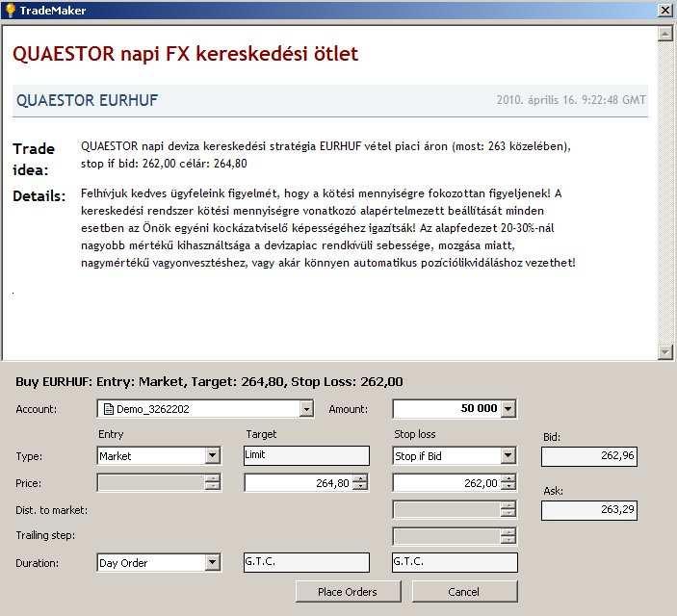This screenshot has height=616, width=677.
Task: Click scroll up arrow of message pane
Action: [x=664, y=35]
